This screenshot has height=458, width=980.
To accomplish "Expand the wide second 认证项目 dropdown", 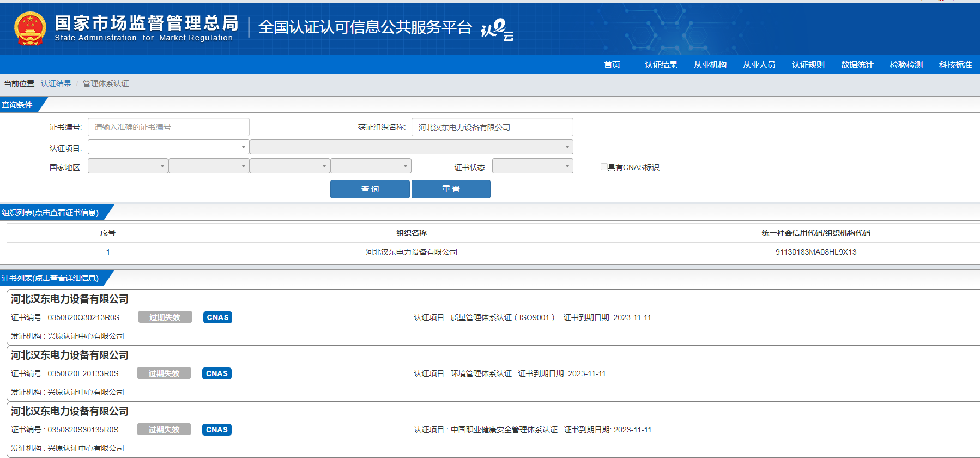I will tap(412, 147).
